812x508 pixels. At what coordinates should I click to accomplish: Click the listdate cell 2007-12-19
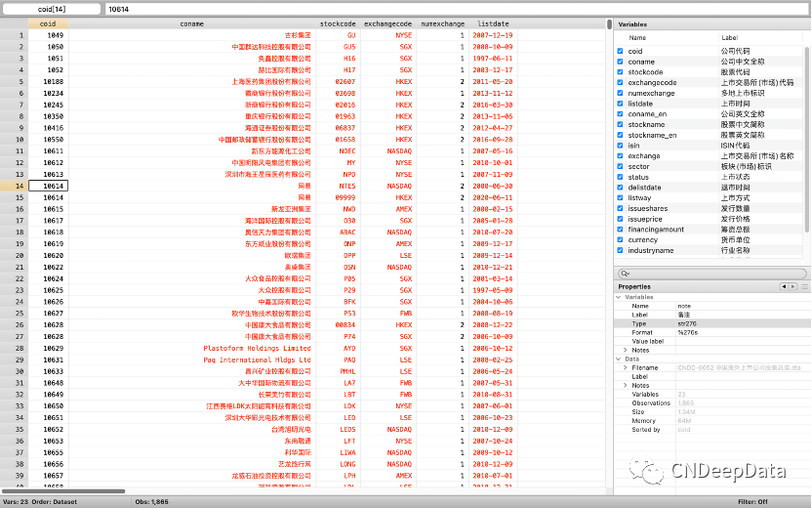493,35
